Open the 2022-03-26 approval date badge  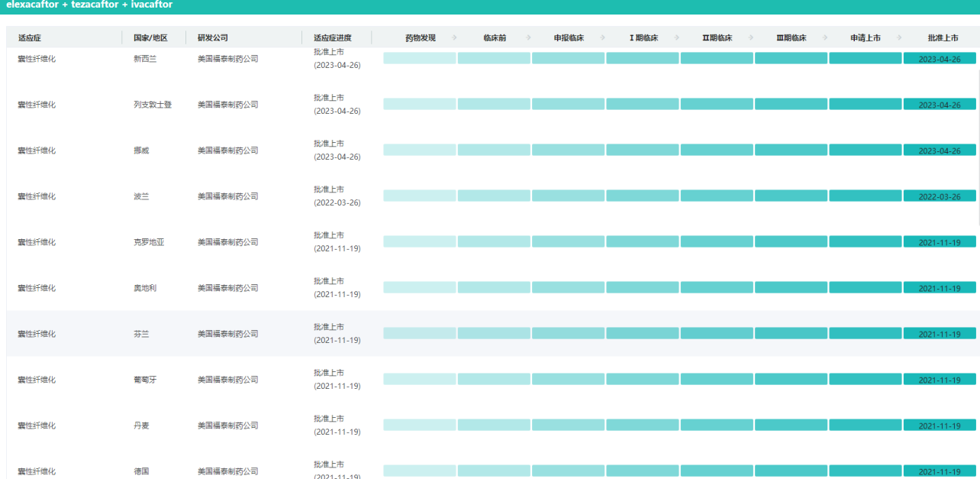tap(940, 196)
